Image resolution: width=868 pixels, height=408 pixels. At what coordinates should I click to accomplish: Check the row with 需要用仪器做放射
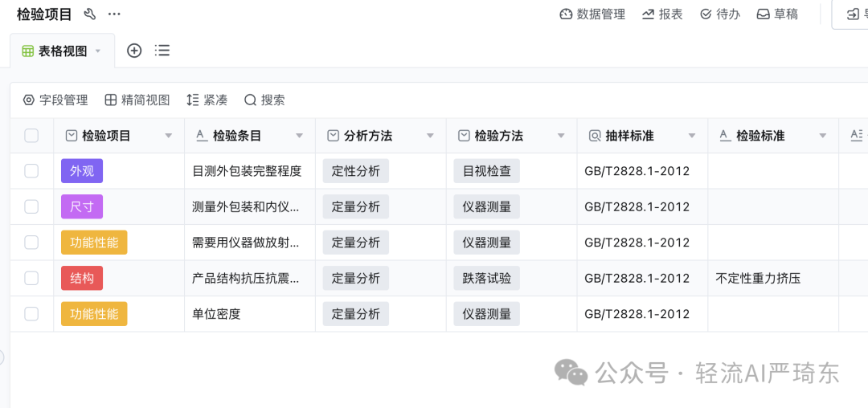(x=31, y=242)
